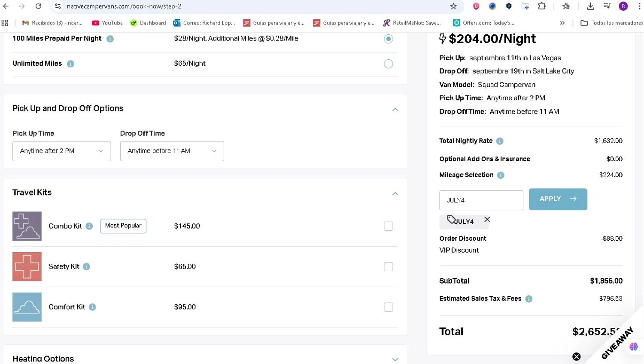Check the Safety Kit checkbox

click(x=389, y=266)
